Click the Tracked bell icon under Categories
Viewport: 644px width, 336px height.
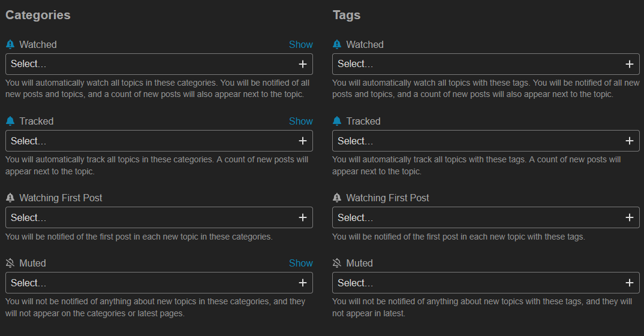click(10, 121)
